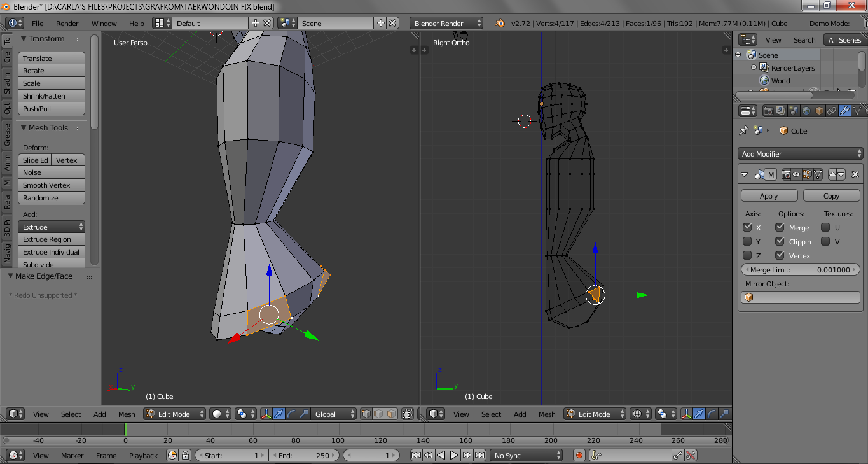Click the automatic keyframe record button
Screen dimensions: 868x464
pyautogui.click(x=579, y=455)
